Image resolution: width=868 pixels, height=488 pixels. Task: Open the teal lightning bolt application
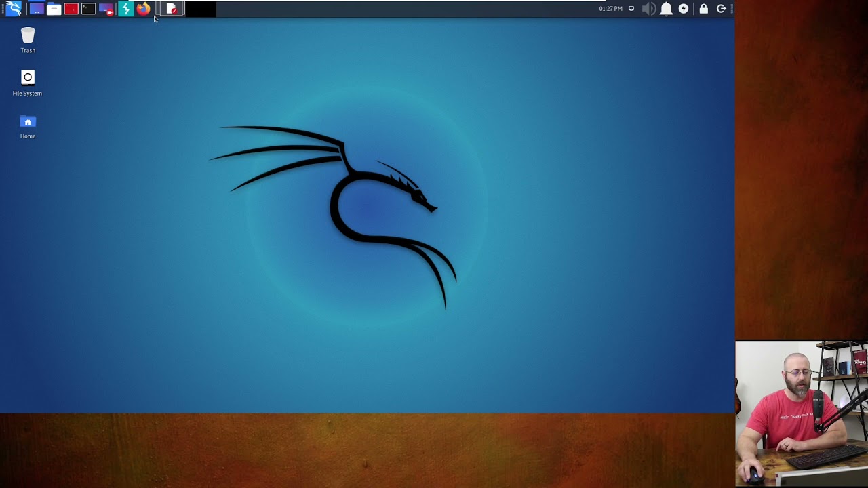tap(125, 9)
